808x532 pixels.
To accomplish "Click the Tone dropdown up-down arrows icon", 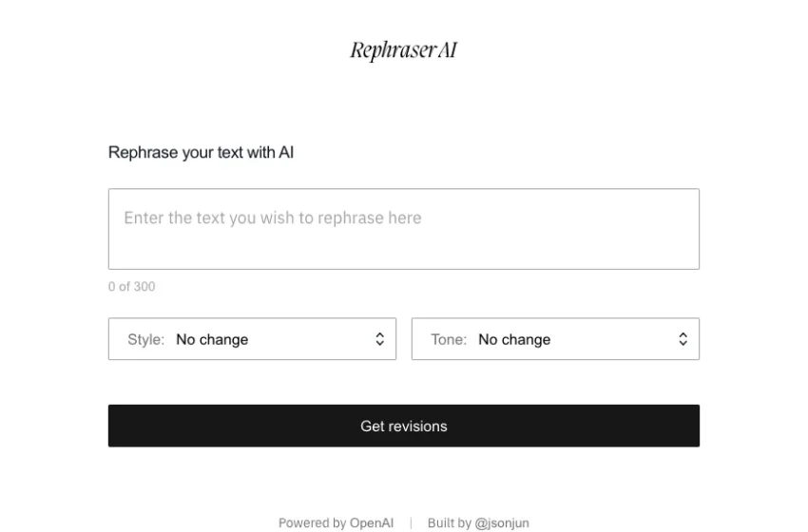I will click(683, 339).
